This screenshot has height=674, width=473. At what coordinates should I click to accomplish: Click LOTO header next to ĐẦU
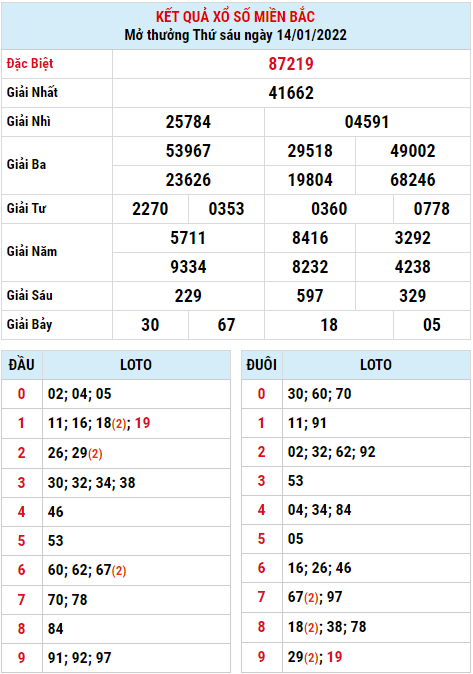pyautogui.click(x=136, y=365)
